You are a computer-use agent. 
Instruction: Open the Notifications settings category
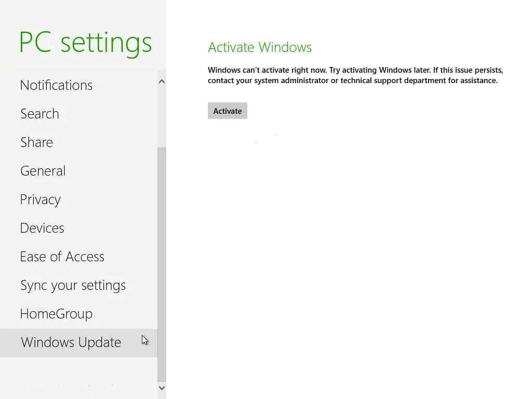[79, 85]
